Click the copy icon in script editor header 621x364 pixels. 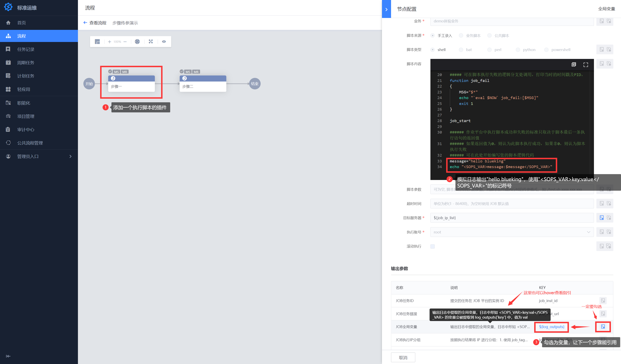(574, 65)
